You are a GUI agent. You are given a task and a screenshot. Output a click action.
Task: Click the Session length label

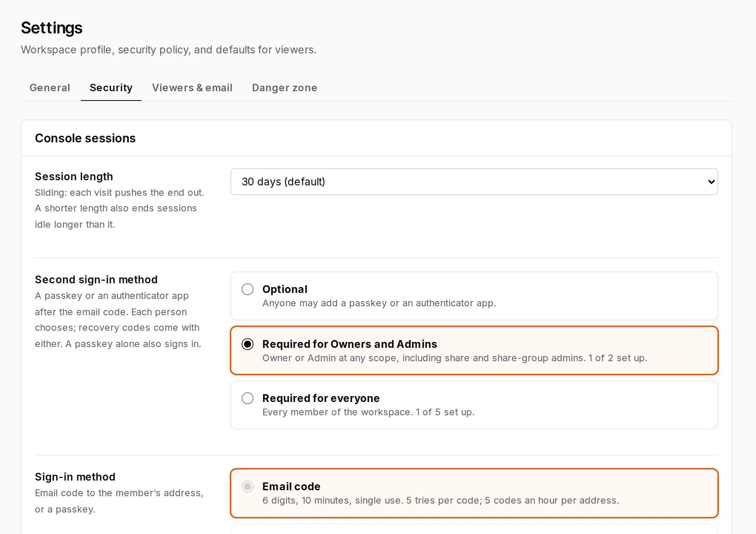[74, 177]
